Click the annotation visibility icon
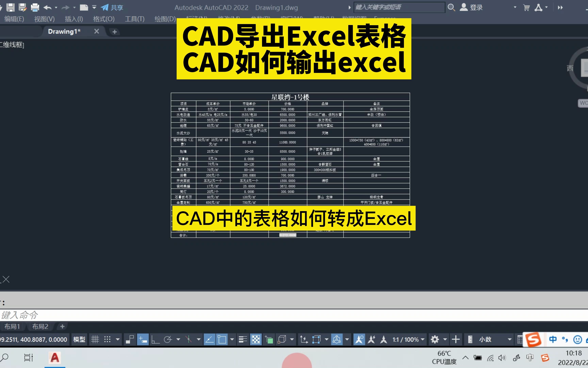588x368 pixels. click(x=359, y=339)
